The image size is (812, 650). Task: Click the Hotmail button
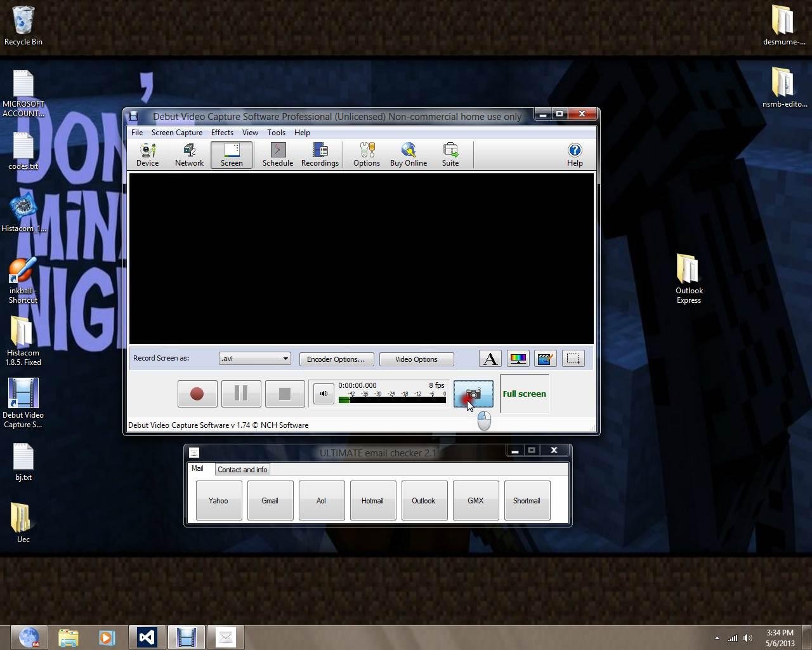[373, 501]
